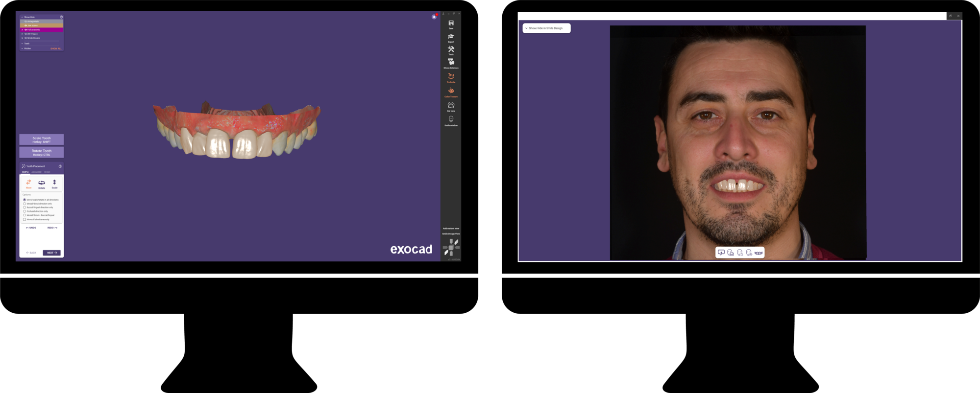Screen dimensions: 980x393
Task: Enable Move all simultaneously checkbox
Action: click(24, 219)
